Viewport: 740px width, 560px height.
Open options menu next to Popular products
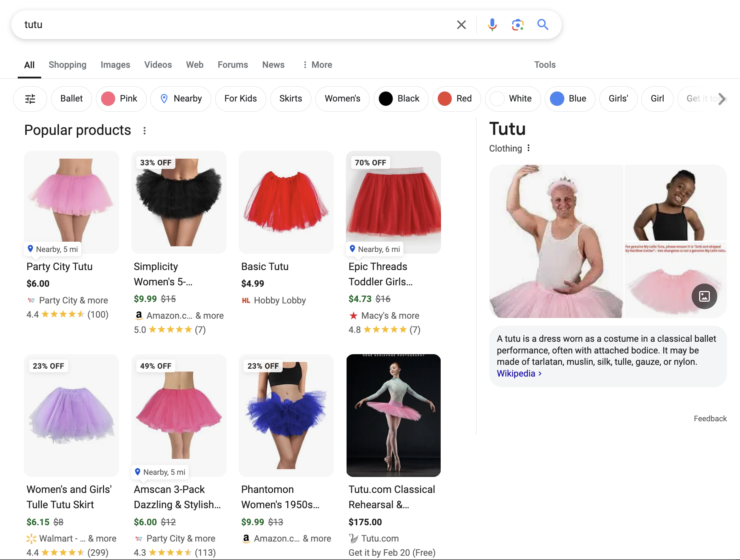[x=145, y=131]
